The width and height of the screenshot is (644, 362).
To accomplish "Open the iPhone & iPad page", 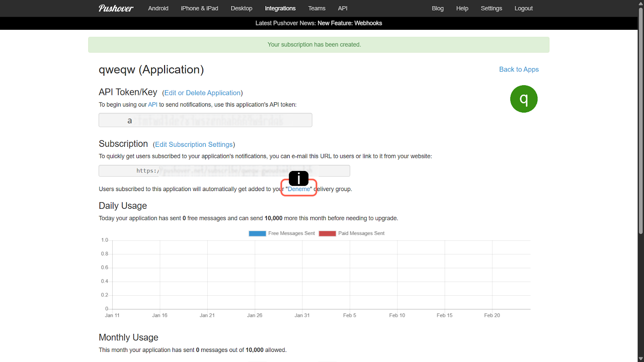I will click(199, 8).
